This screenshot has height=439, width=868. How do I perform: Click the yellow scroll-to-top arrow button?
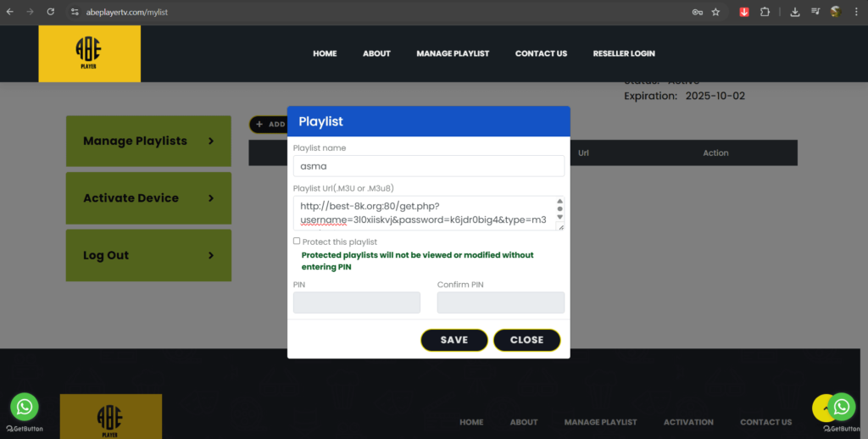[822, 408]
